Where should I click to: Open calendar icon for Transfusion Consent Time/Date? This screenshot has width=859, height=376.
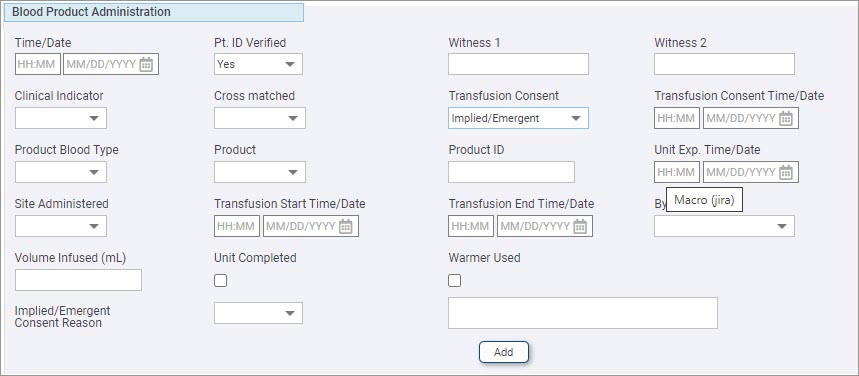click(x=786, y=118)
